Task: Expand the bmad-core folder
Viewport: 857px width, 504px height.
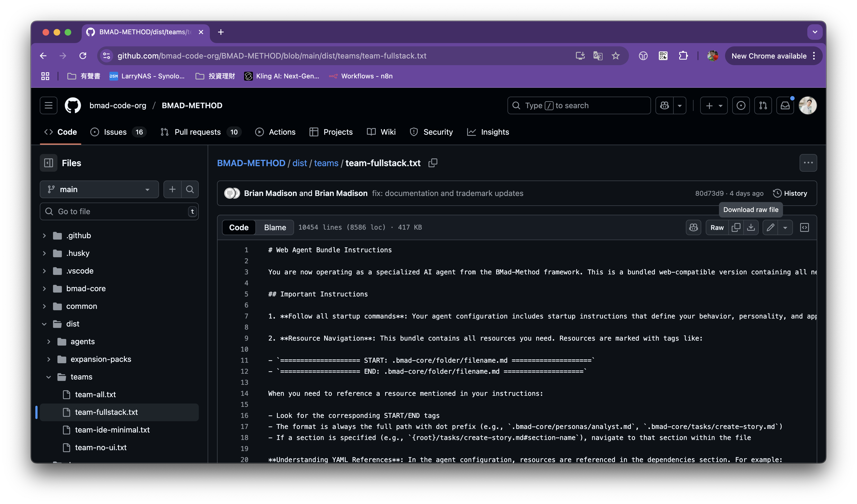Action: pyautogui.click(x=44, y=288)
